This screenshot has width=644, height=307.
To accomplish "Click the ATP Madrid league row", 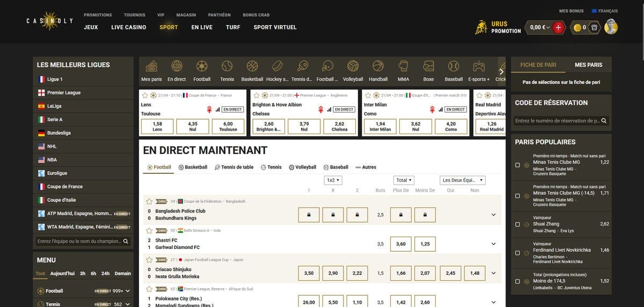I will (83, 214).
